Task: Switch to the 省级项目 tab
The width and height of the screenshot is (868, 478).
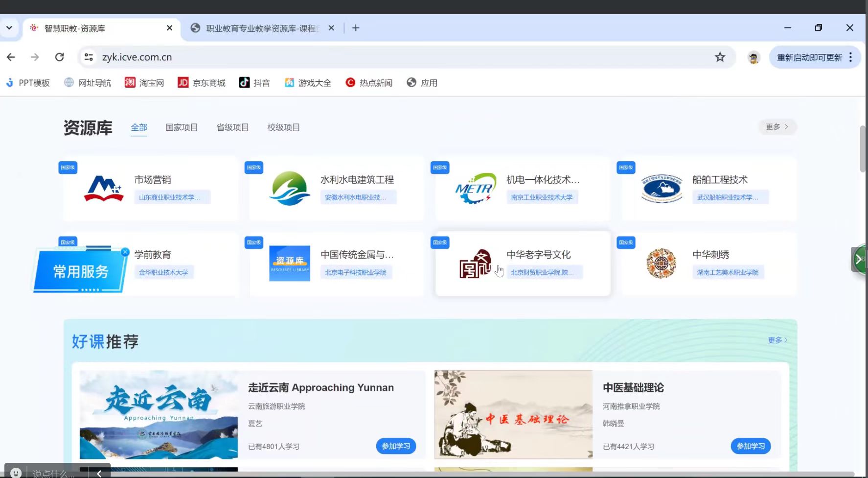Action: (x=232, y=127)
